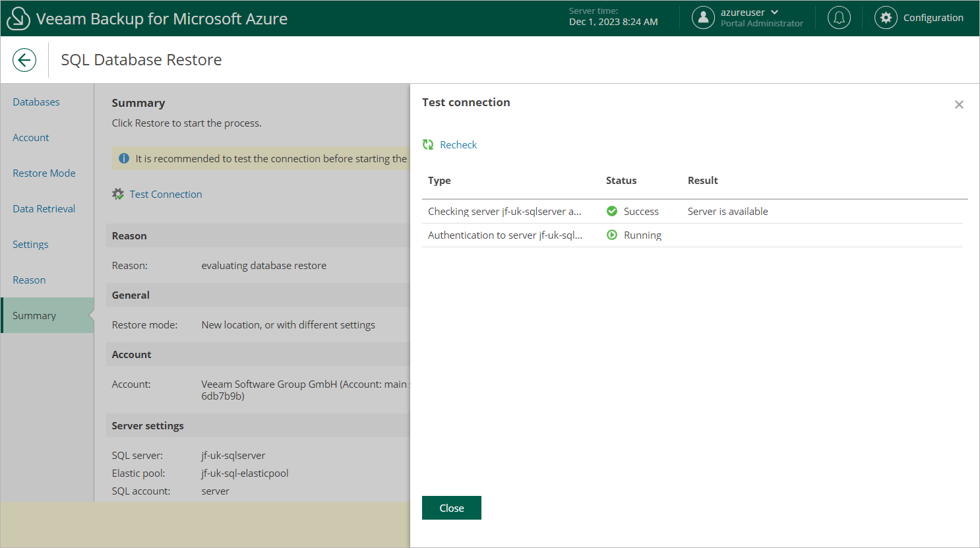Go to the Restore Mode step
The height and width of the screenshot is (548, 980).
click(x=44, y=173)
